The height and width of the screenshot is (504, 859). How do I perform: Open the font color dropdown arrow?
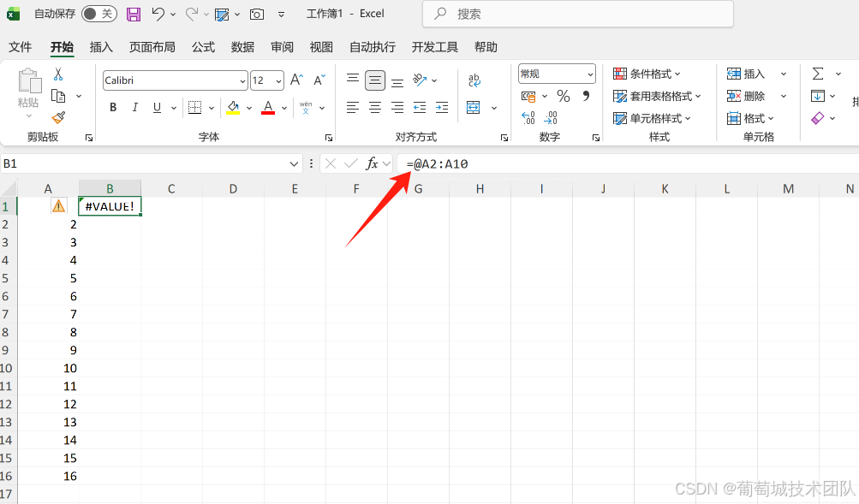284,108
